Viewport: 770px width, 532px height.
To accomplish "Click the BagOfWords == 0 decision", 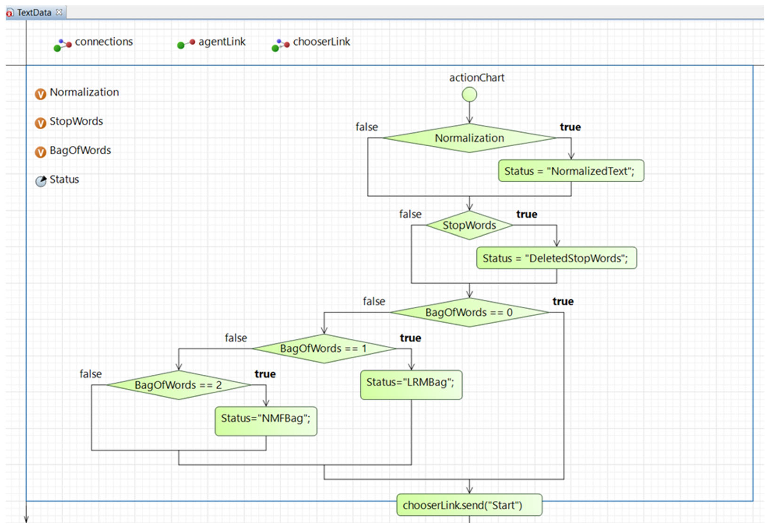I will click(x=469, y=313).
